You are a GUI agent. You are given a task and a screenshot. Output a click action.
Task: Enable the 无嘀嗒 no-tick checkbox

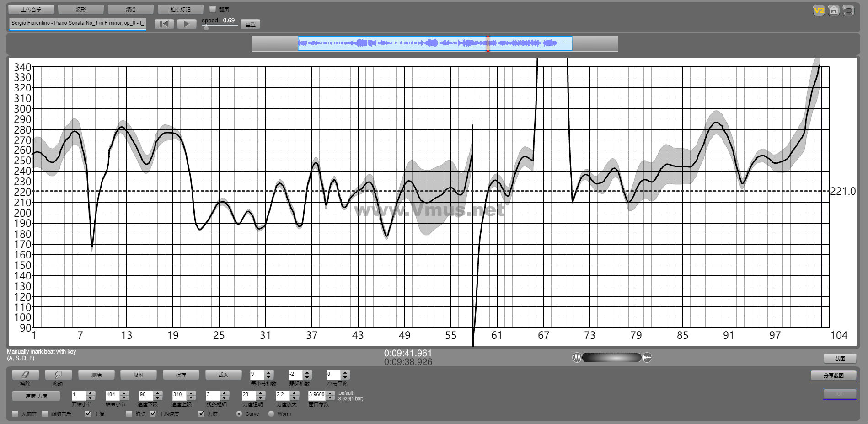16,413
